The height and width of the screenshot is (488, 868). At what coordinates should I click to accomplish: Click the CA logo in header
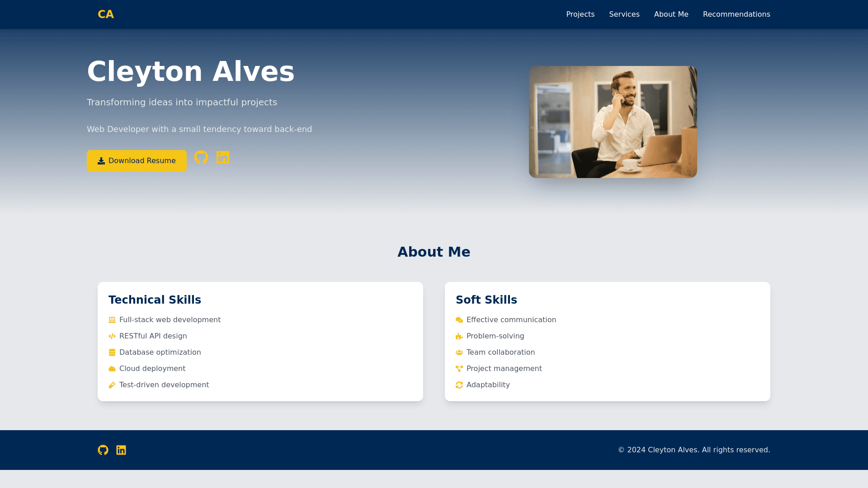106,14
